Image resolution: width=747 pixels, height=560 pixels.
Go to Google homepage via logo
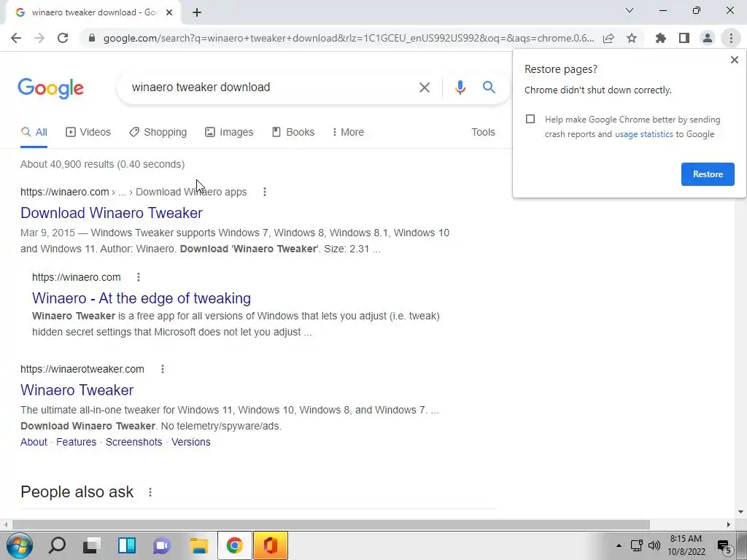50,88
